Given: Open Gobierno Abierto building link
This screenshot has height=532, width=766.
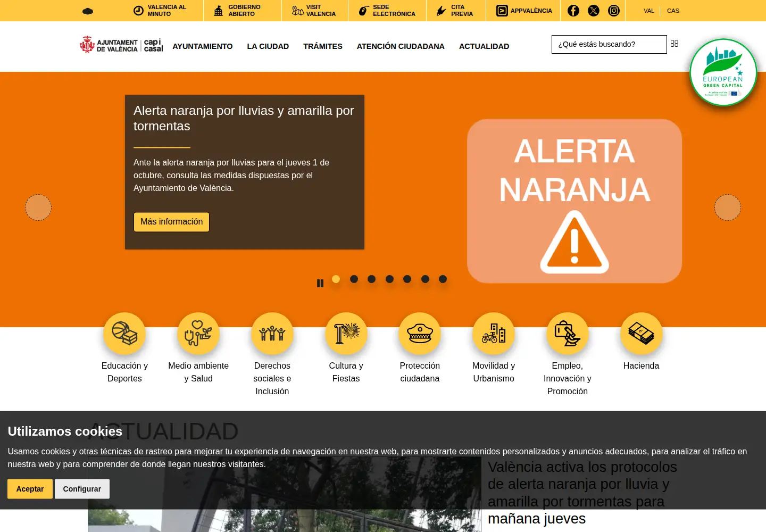Looking at the screenshot, I should [237, 11].
